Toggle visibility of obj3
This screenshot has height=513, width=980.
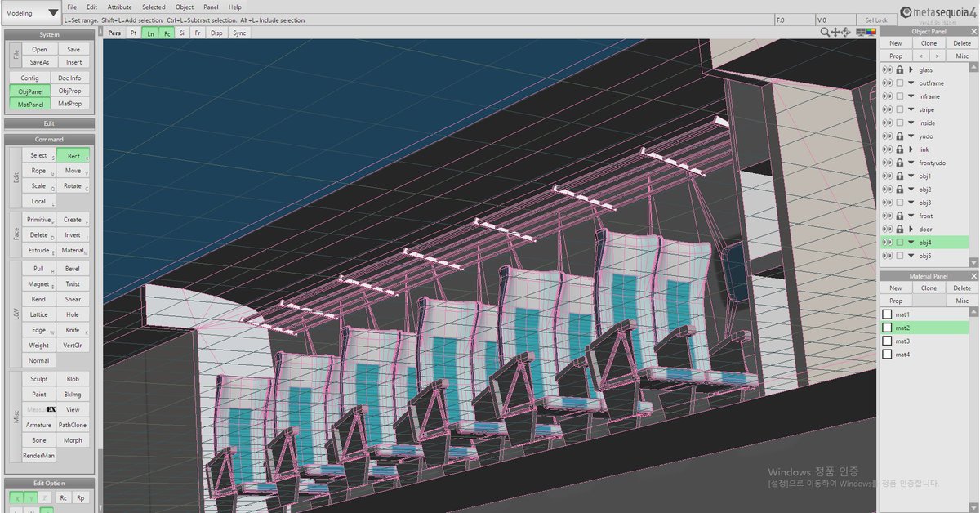point(887,203)
